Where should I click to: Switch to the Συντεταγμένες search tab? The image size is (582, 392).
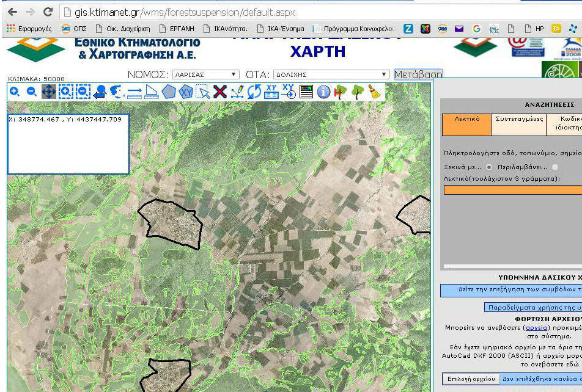click(x=518, y=124)
